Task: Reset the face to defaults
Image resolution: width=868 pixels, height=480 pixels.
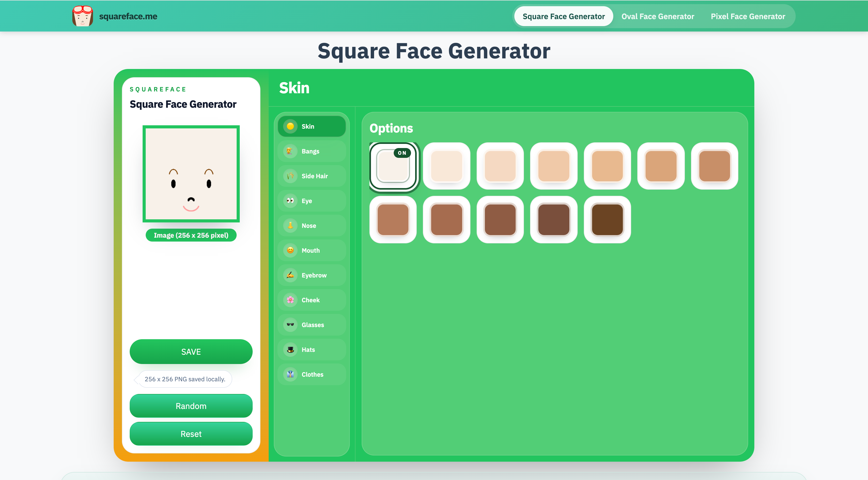Action: coord(191,433)
